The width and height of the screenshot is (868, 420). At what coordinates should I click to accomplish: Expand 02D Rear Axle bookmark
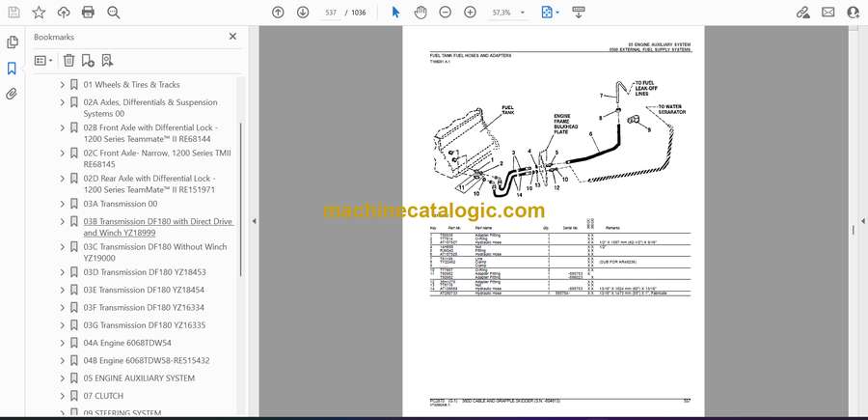(63, 179)
